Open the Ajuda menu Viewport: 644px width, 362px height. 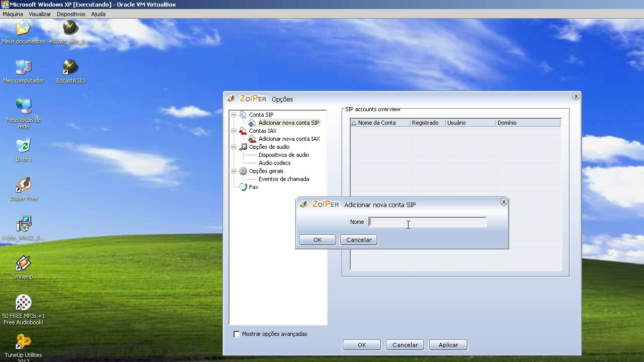pyautogui.click(x=98, y=14)
